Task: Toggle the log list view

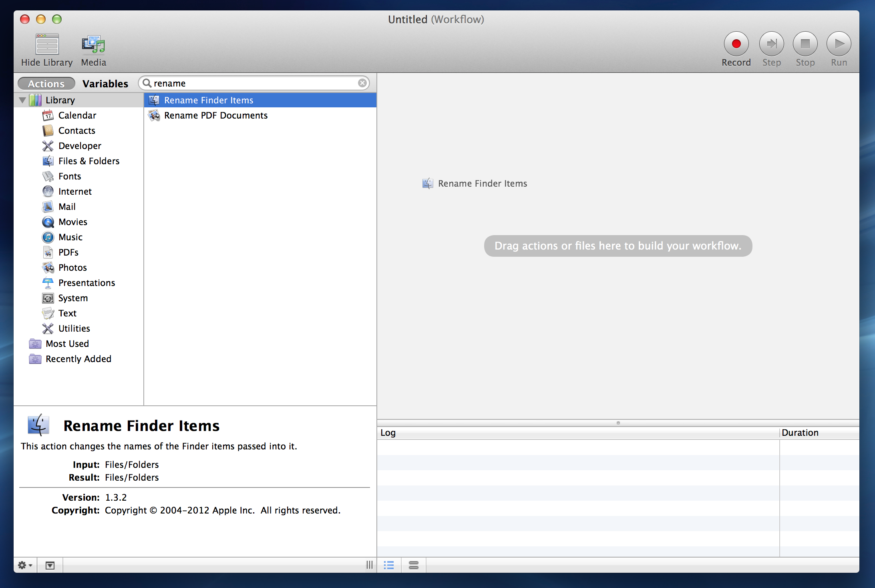Action: 389,565
